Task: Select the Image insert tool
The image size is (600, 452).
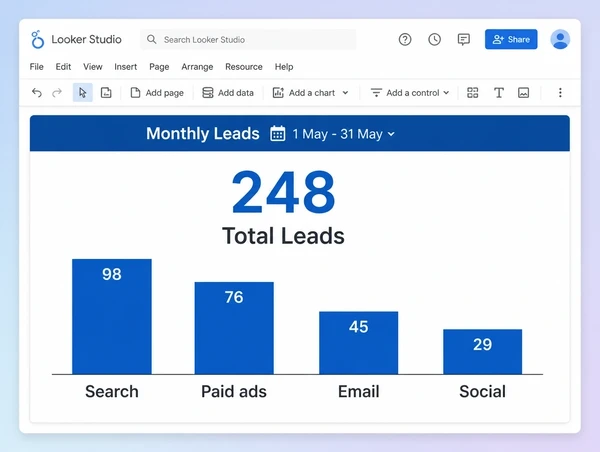Action: click(523, 93)
